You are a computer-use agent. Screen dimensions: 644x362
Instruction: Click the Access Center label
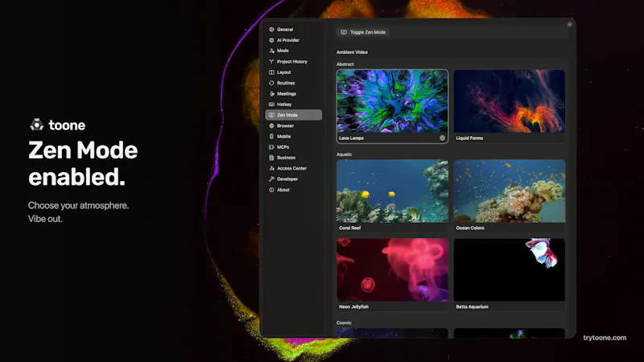291,168
